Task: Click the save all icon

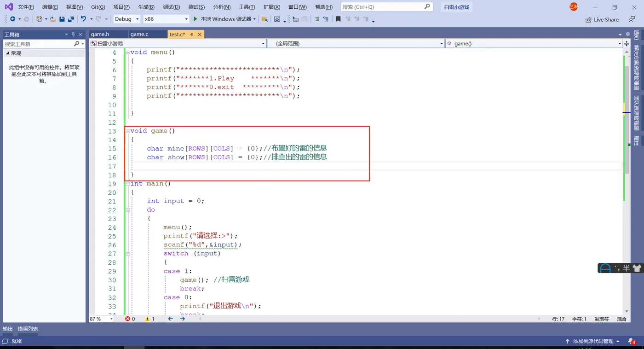Action: click(71, 19)
